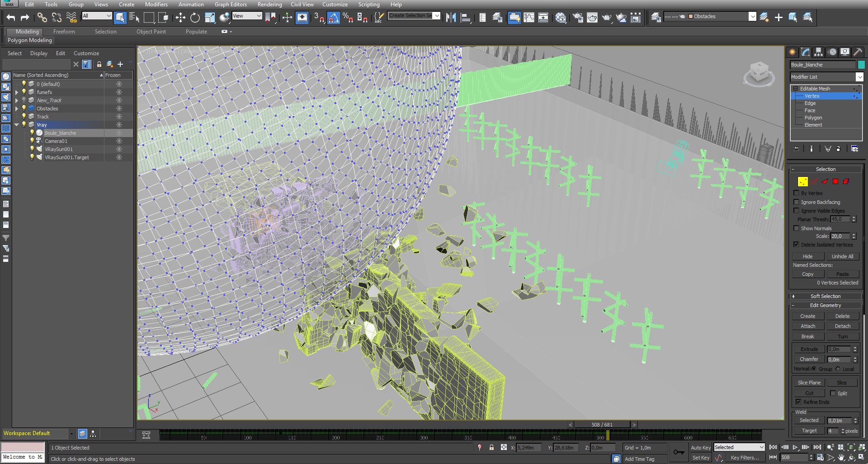Enable the Ignore Backfacing checkbox
This screenshot has width=868, height=464.
[x=797, y=202]
